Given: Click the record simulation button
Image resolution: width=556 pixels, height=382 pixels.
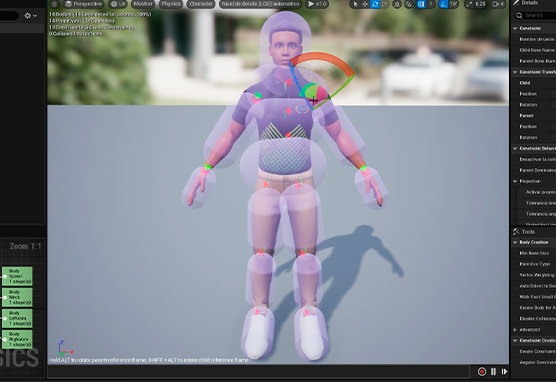Looking at the screenshot, I should click(x=482, y=372).
